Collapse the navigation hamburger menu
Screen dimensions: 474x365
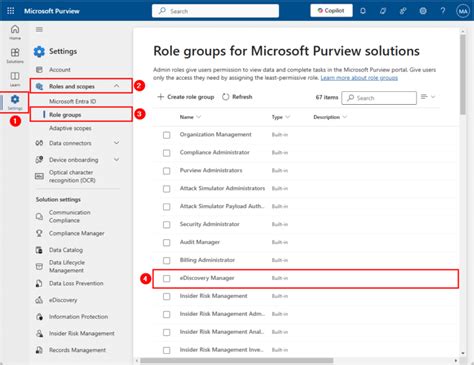39,30
